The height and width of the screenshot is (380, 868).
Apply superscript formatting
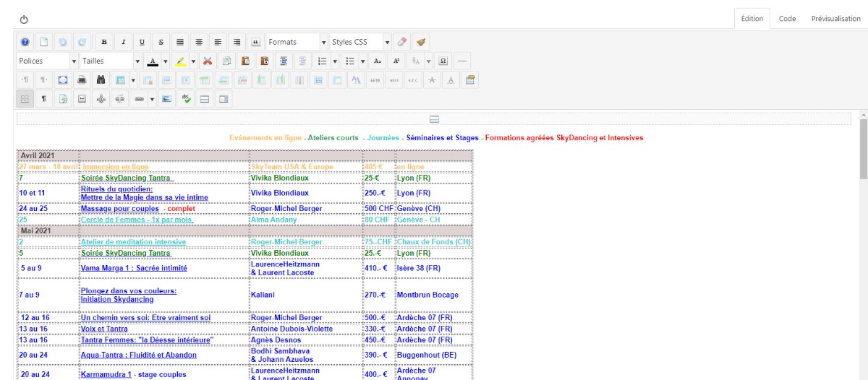pyautogui.click(x=396, y=61)
